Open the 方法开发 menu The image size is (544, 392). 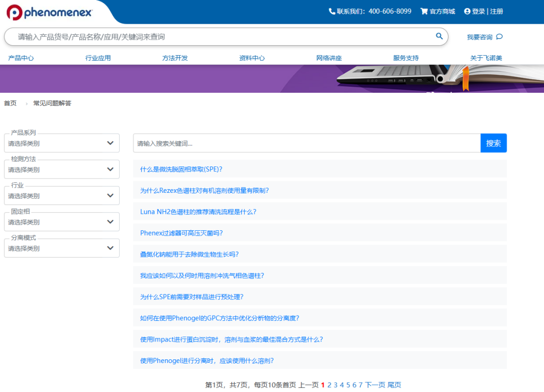[x=175, y=58]
